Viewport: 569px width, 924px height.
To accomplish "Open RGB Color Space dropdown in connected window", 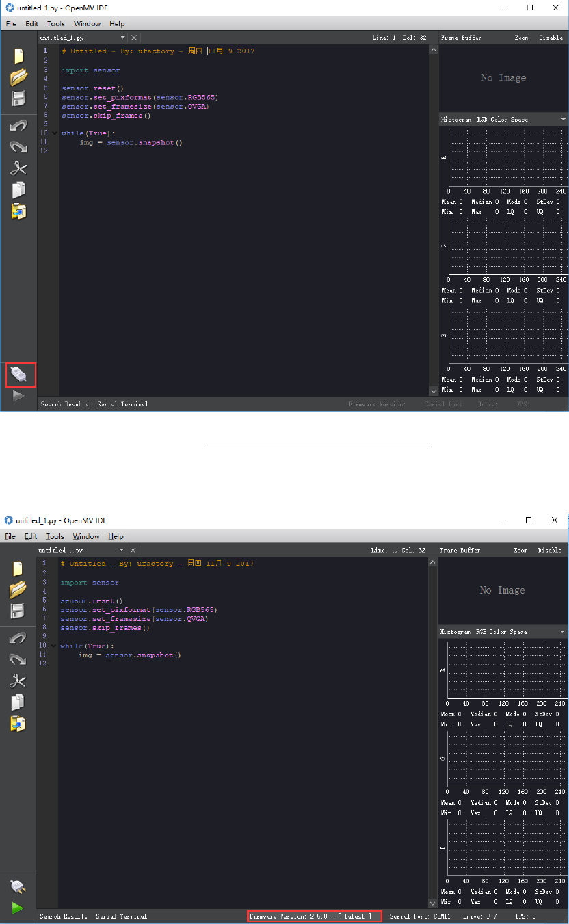I will click(x=564, y=632).
